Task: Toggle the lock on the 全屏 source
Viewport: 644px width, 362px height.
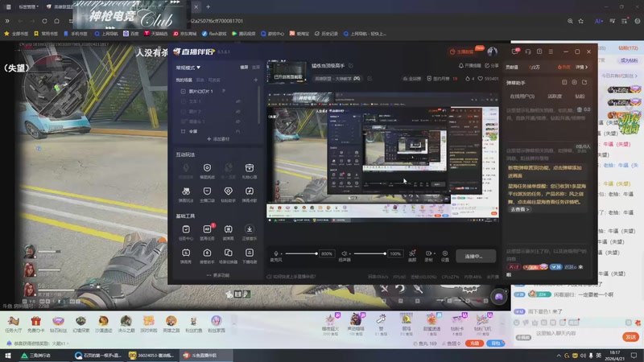Action: click(237, 131)
